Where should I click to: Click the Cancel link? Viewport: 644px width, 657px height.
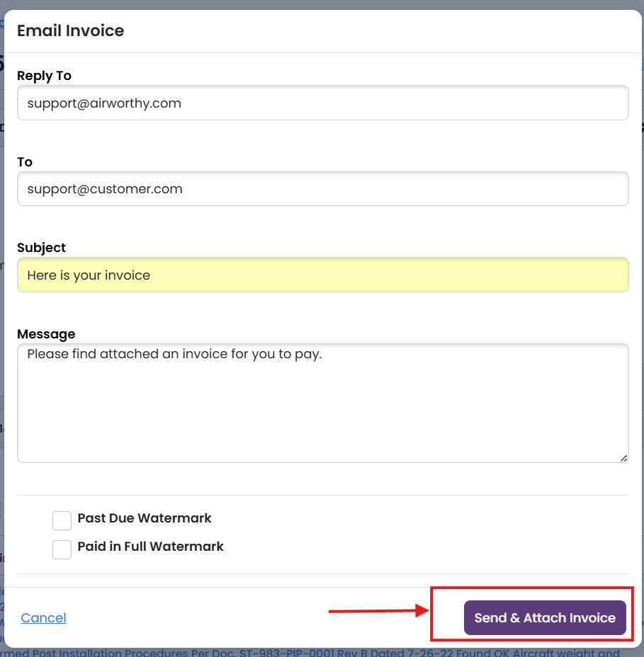pyautogui.click(x=43, y=618)
